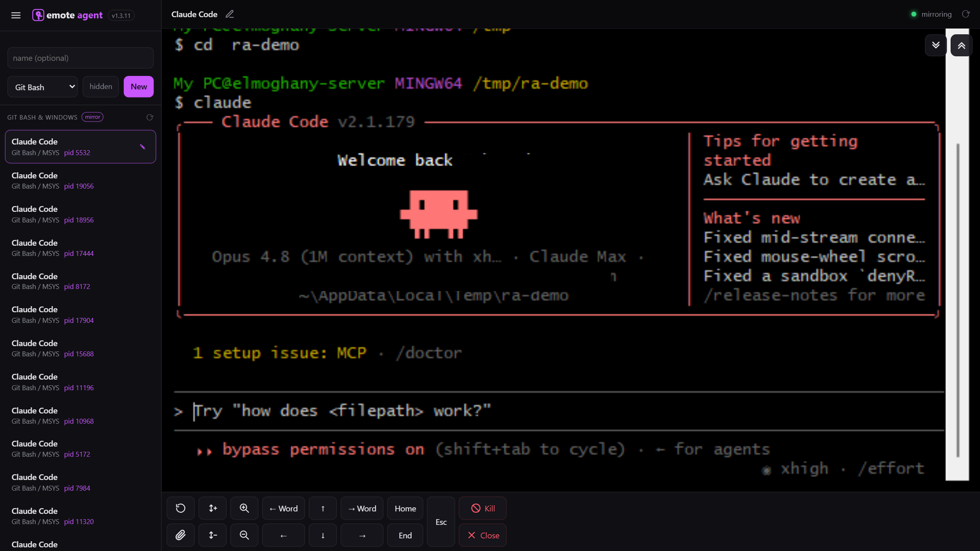
Task: Send the right arrow key
Action: [x=362, y=535]
